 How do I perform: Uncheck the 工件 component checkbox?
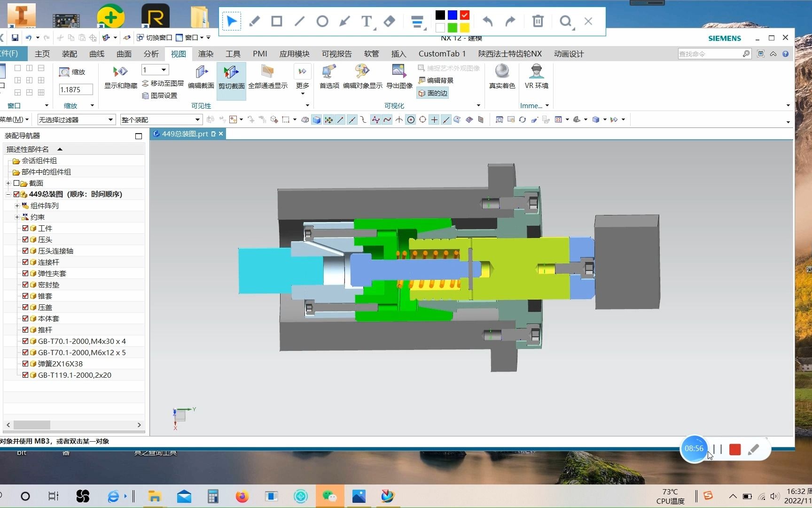25,228
